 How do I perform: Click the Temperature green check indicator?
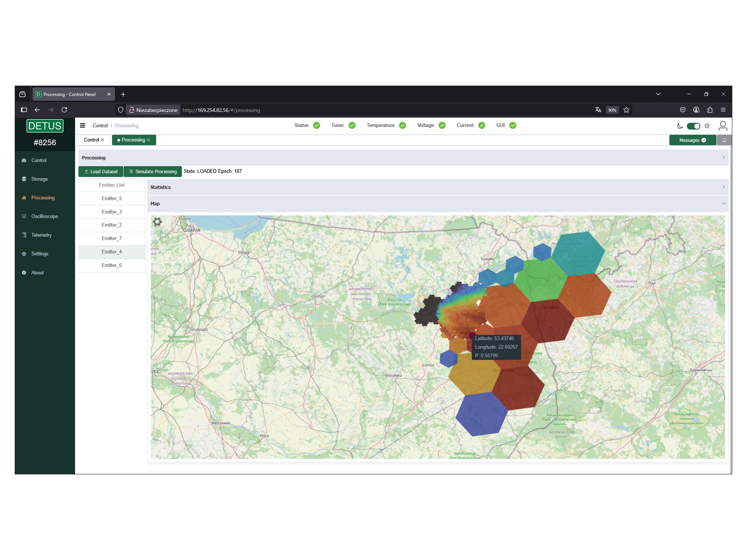click(403, 125)
